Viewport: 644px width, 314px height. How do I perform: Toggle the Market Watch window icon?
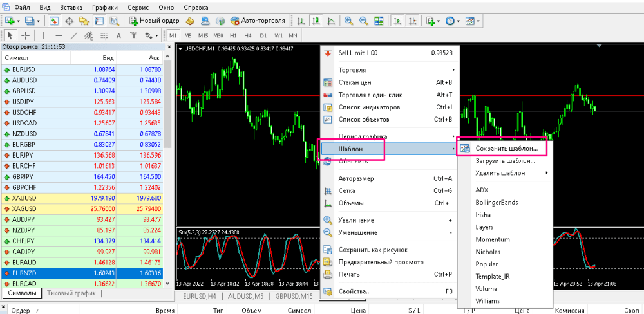click(53, 21)
